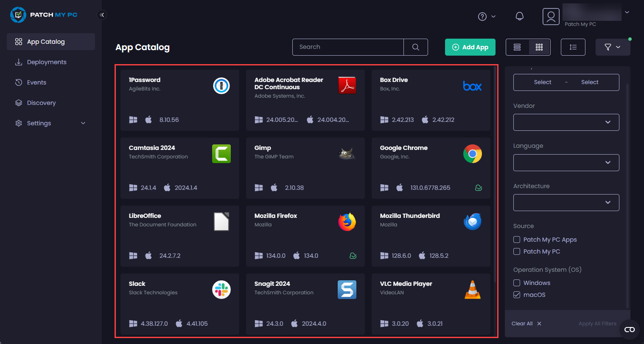Open the Deployments section icon

tap(19, 62)
